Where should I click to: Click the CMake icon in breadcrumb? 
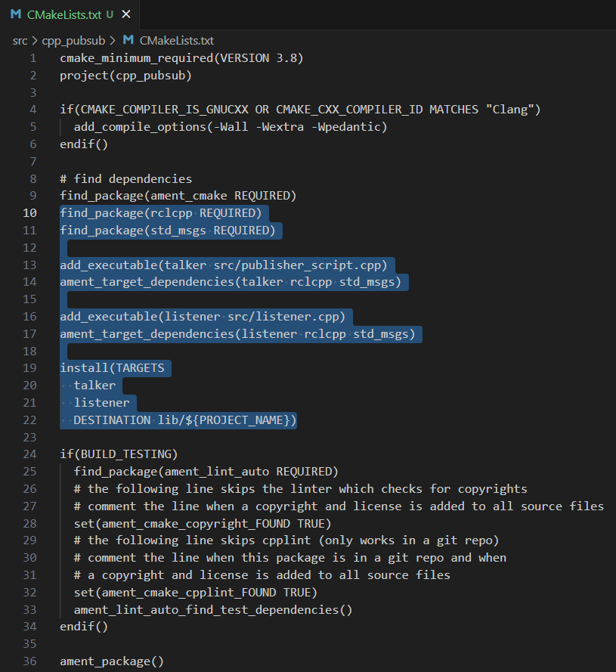128,40
